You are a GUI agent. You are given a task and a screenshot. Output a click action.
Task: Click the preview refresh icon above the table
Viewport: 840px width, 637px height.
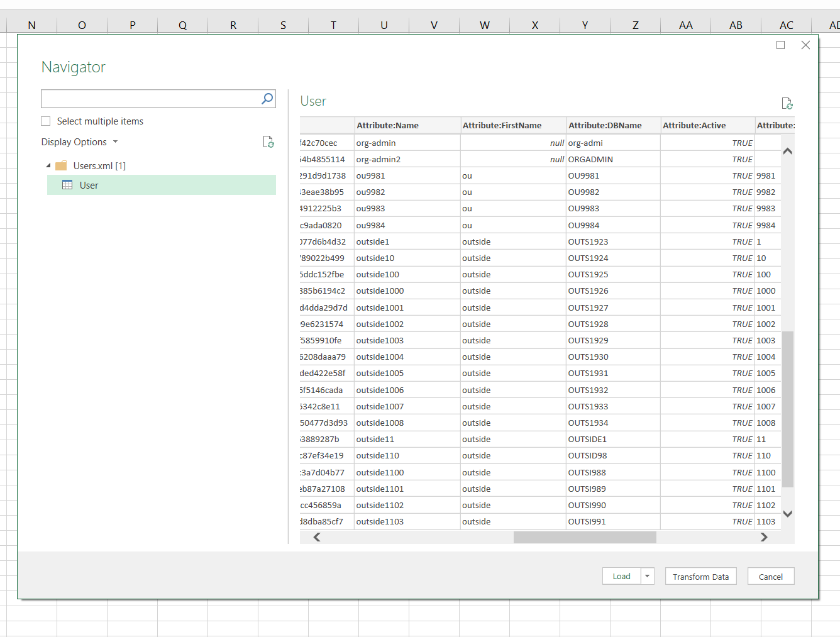coord(787,104)
